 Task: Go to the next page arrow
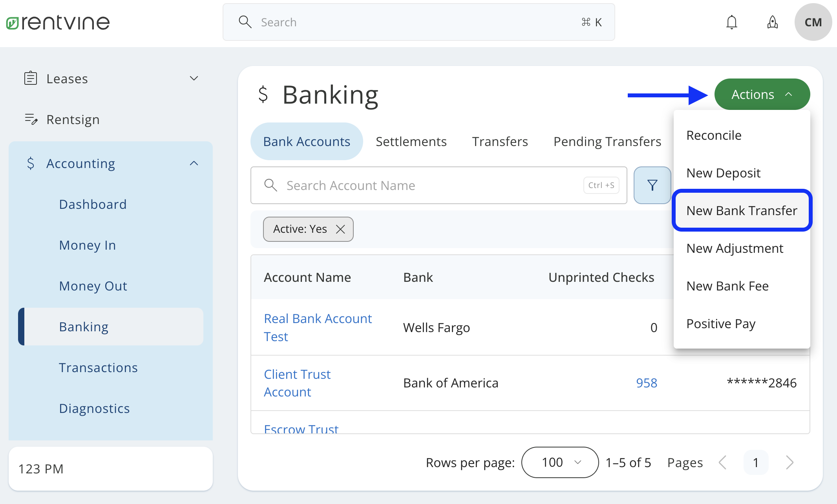(789, 462)
